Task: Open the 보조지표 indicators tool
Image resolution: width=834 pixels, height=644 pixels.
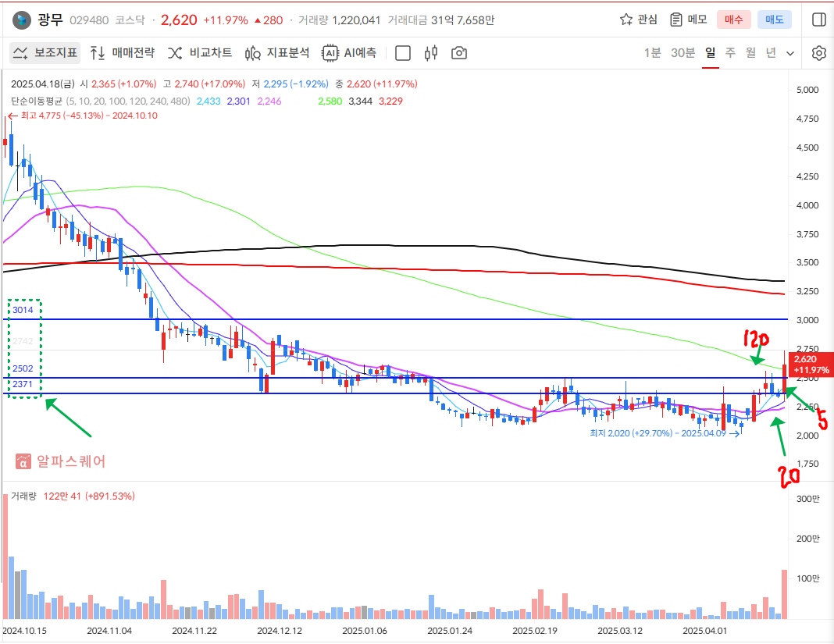Action: coord(45,53)
